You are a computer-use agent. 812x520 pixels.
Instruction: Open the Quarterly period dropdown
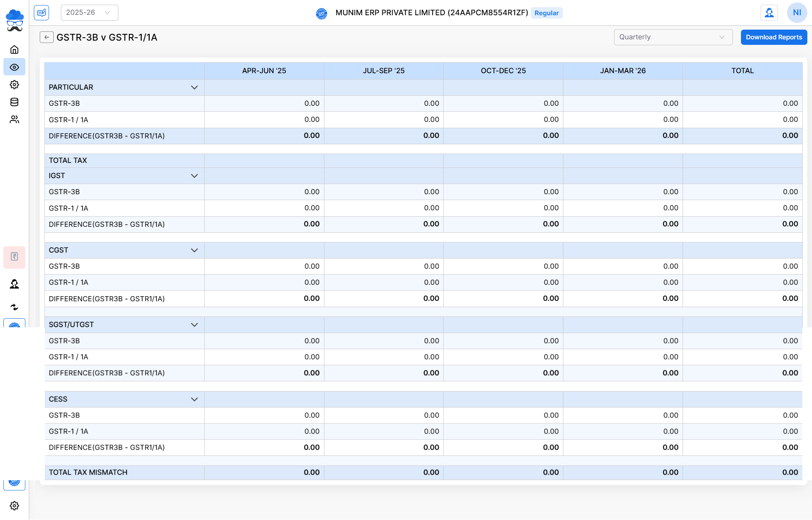(x=672, y=37)
